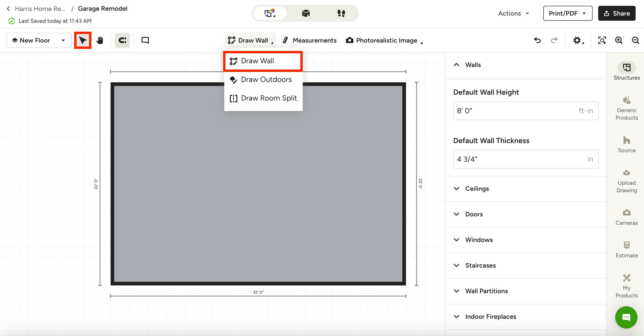Switch to 2D floor plan view

coord(270,13)
